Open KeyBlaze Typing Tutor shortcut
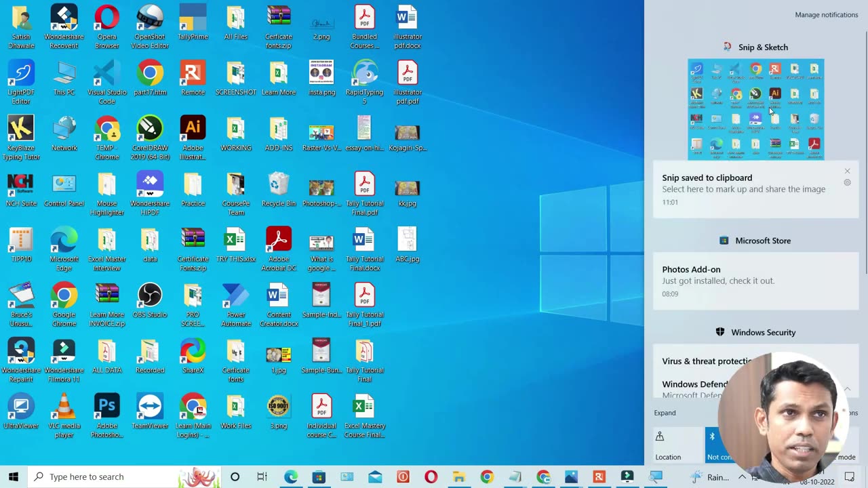The width and height of the screenshot is (868, 488). pos(21,138)
